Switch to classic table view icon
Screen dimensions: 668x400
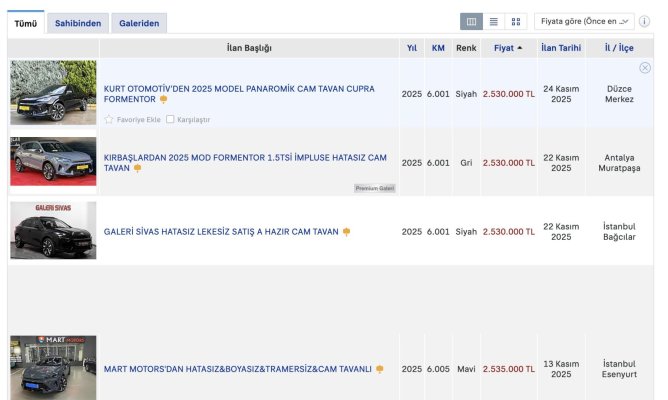tap(472, 21)
